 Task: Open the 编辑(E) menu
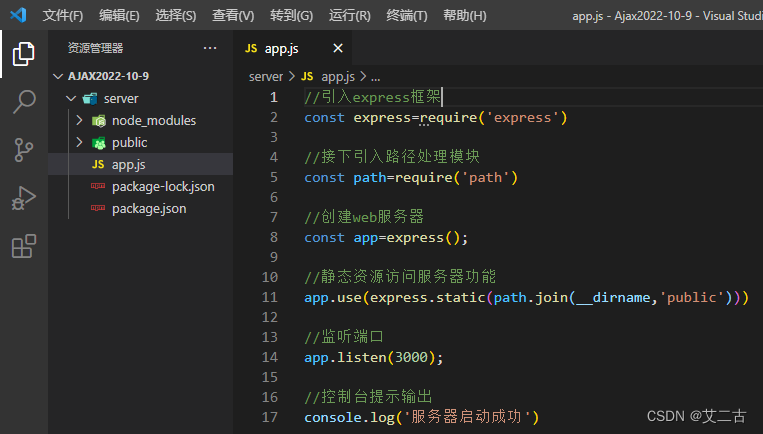click(x=119, y=16)
